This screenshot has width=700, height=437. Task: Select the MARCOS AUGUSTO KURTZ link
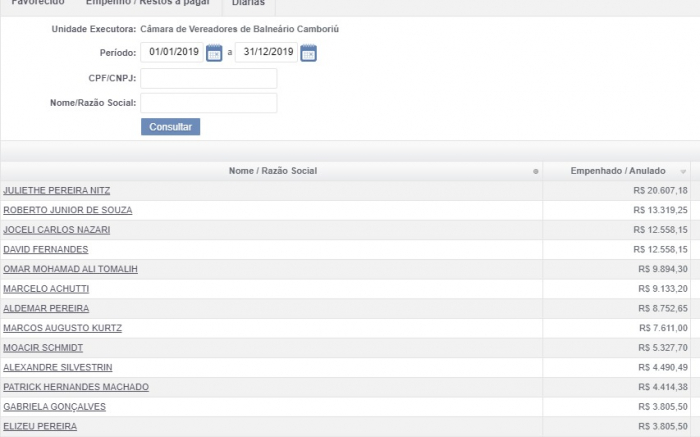coord(63,328)
